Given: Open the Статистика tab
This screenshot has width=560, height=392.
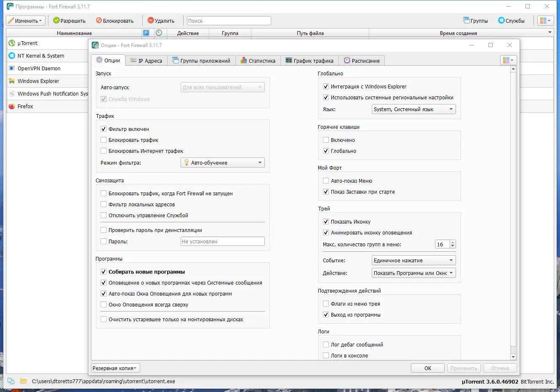Looking at the screenshot, I should coord(258,61).
